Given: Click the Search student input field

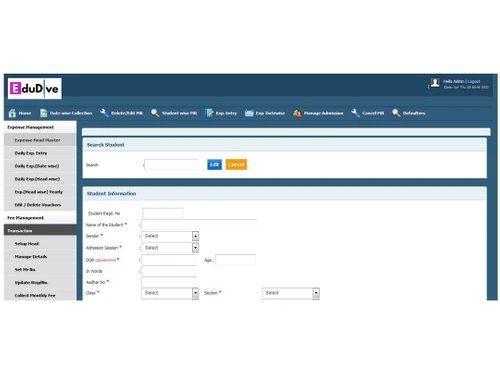Looking at the screenshot, I should tap(171, 165).
